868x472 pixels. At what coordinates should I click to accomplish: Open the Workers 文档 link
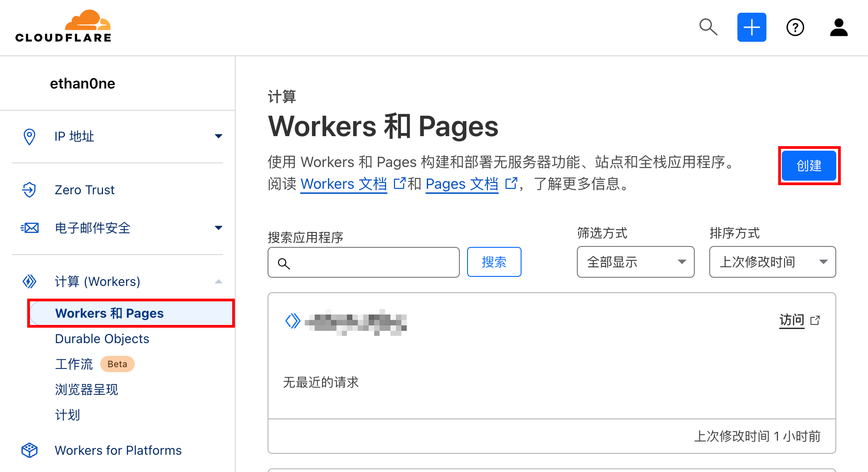coord(344,184)
